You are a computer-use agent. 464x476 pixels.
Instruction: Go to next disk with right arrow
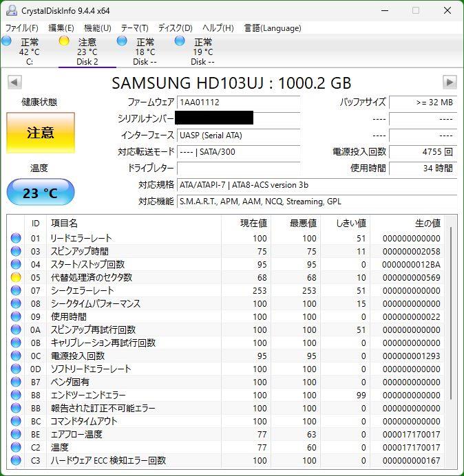pyautogui.click(x=450, y=82)
